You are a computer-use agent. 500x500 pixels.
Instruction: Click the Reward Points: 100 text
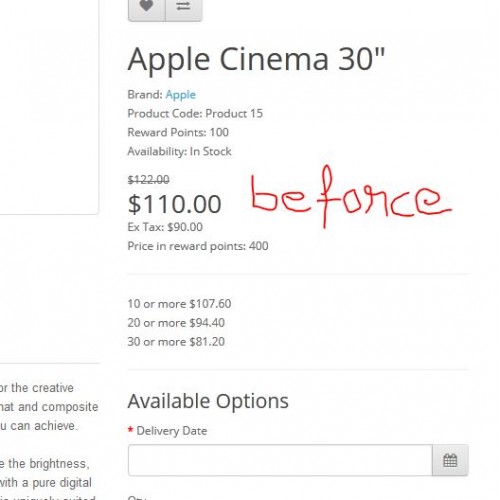(178, 133)
